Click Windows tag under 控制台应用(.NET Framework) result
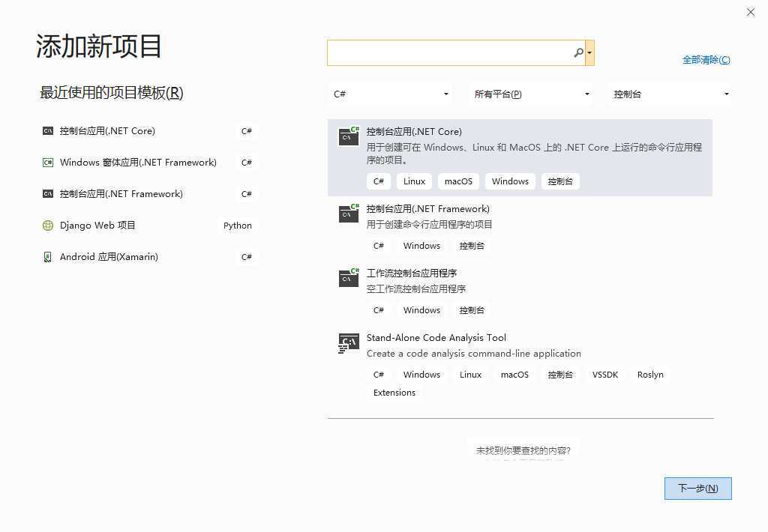The height and width of the screenshot is (532, 768). (x=421, y=246)
